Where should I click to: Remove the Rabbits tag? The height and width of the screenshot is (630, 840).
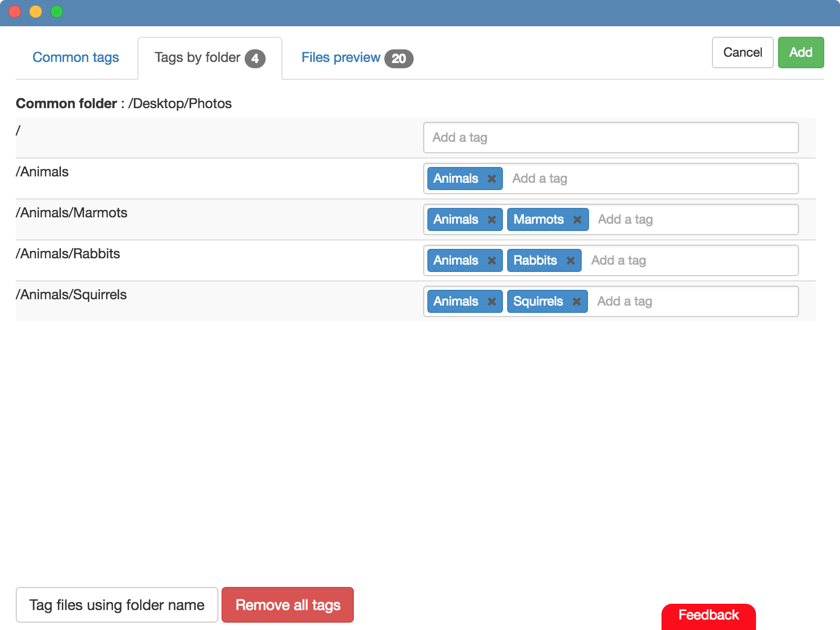pos(570,260)
